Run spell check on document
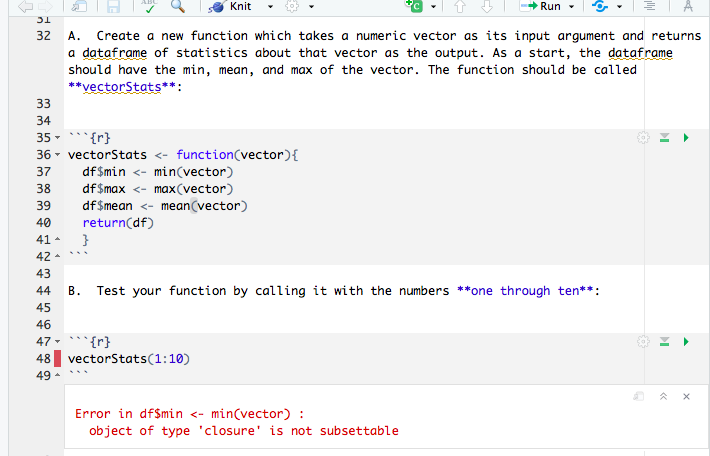710x456 pixels. (149, 6)
